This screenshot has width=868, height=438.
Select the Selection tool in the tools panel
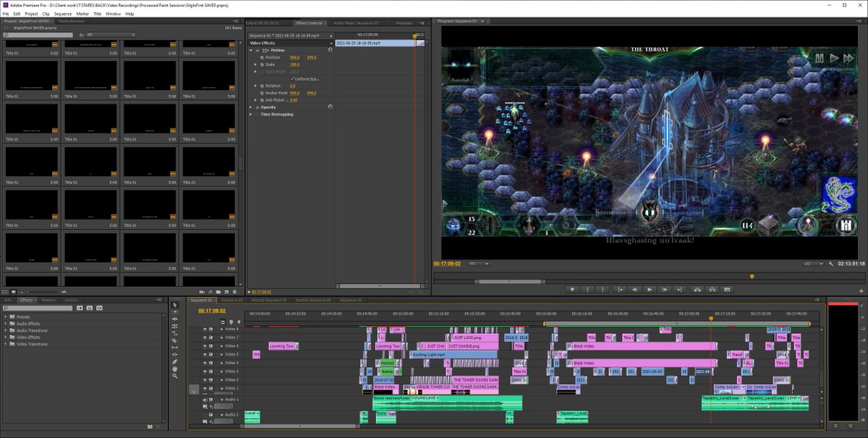(x=175, y=305)
